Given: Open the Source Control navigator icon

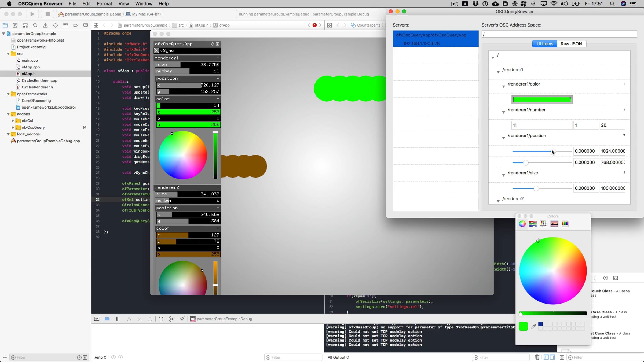Looking at the screenshot, I should 15,25.
